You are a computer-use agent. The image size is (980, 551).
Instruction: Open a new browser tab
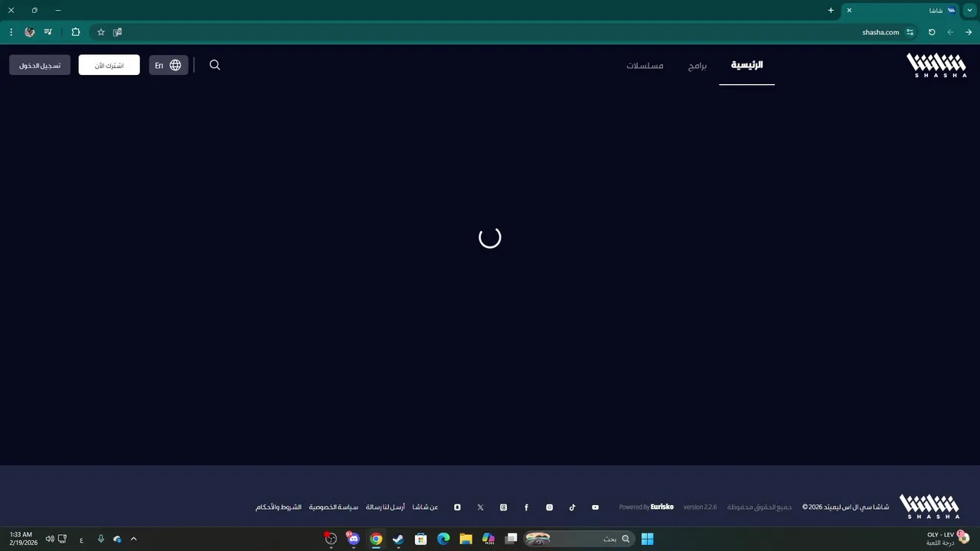pos(831,11)
